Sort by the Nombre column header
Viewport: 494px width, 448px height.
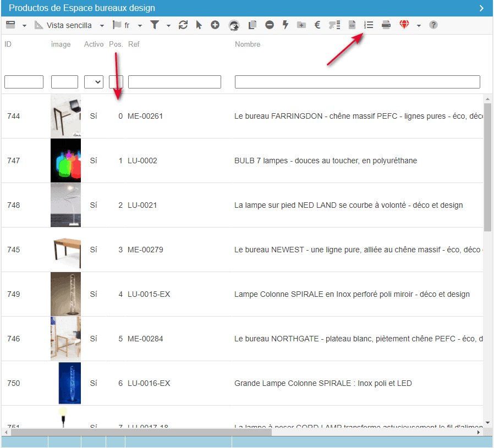tap(248, 45)
